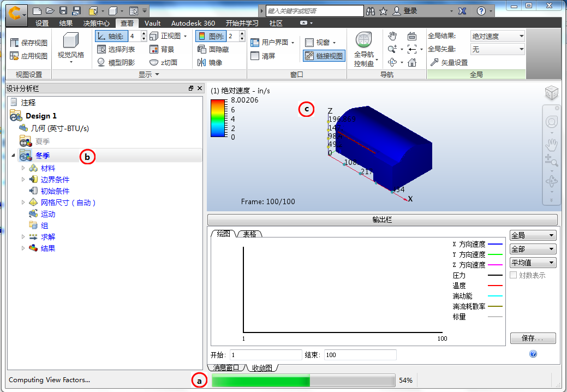Switch to the Autodesk 360 ribbon tab
Screen dimensions: 567x392
pyautogui.click(x=193, y=23)
